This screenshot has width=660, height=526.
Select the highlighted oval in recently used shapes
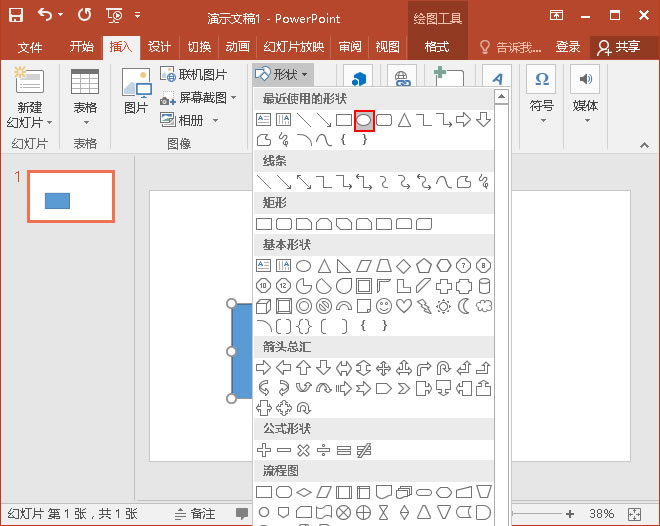(364, 120)
